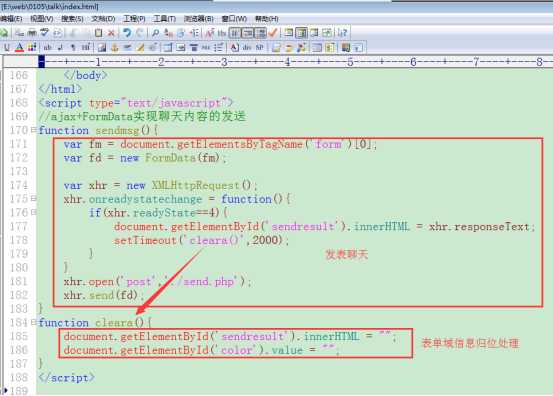
Task: Click the Redo arrow icon
Action: pyautogui.click(x=140, y=33)
